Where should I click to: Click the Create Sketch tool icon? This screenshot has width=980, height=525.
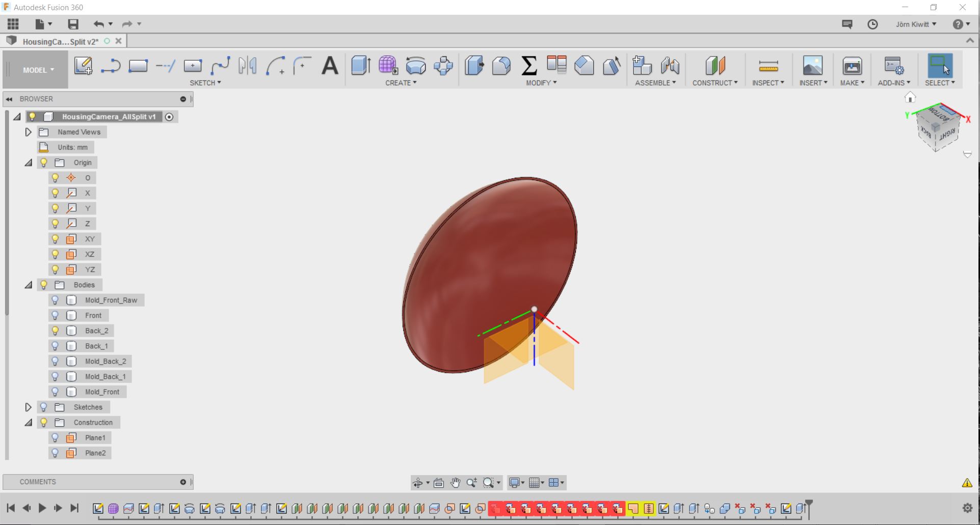pyautogui.click(x=83, y=66)
